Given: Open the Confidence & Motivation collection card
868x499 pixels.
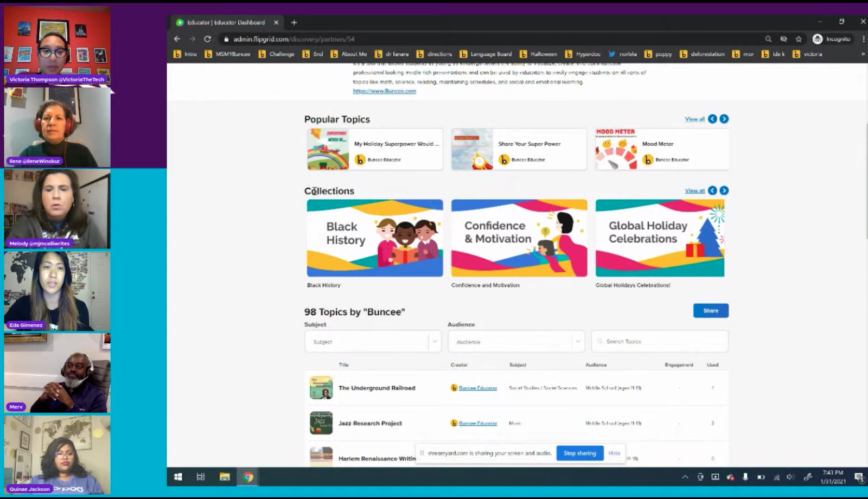Looking at the screenshot, I should [x=519, y=238].
